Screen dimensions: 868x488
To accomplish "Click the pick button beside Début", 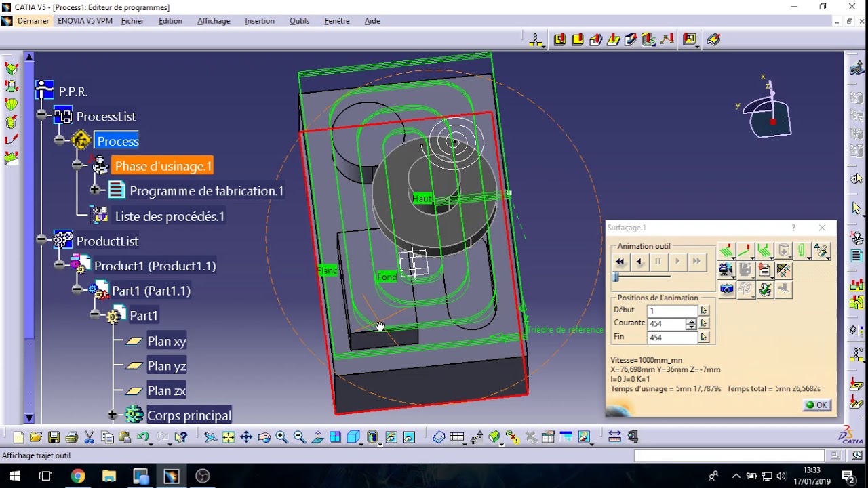I will (x=704, y=310).
